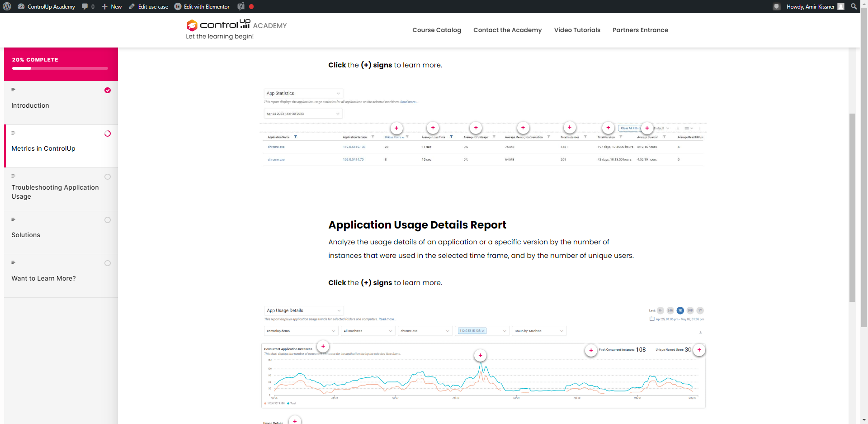The height and width of the screenshot is (424, 868).
Task: Select the 7D time range button
Action: [680, 310]
